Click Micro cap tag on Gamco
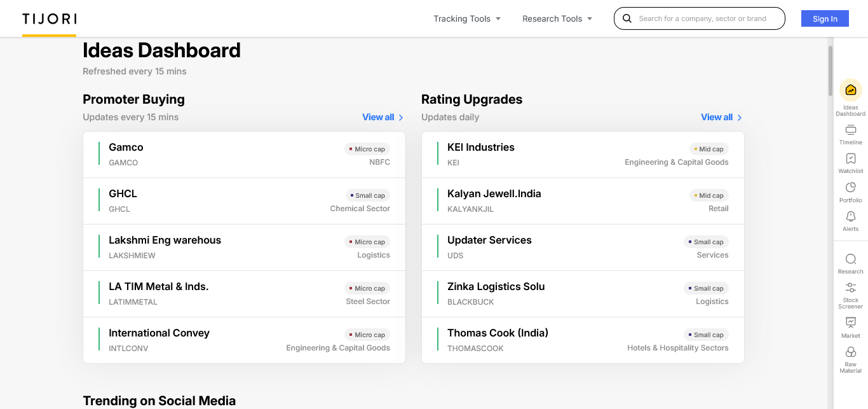 [367, 149]
